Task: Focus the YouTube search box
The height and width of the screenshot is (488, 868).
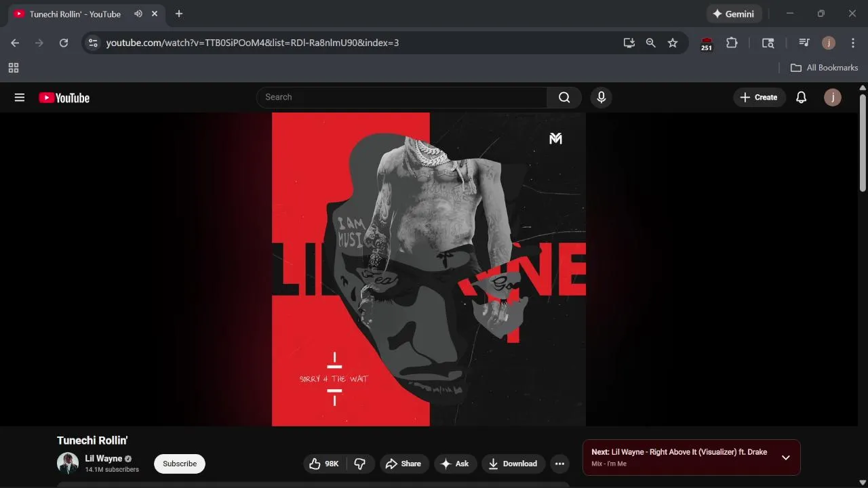Action: pyautogui.click(x=401, y=98)
